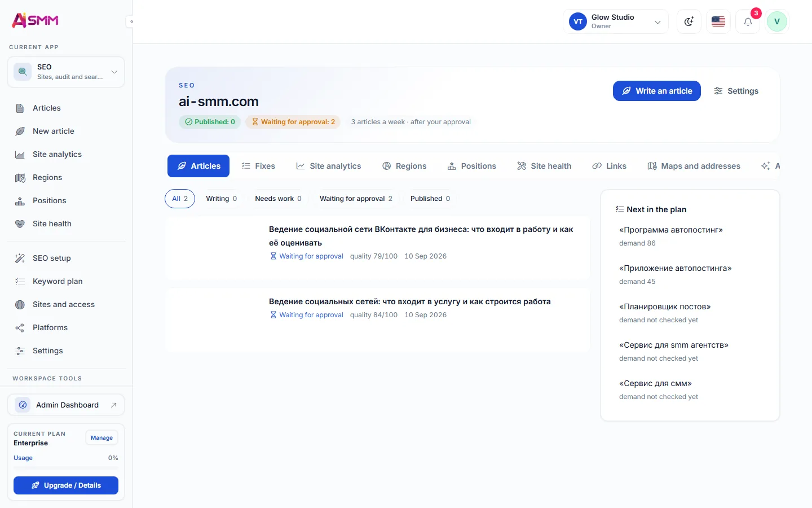Viewport: 812px width, 508px height.
Task: Open the language selector flag icon
Action: (x=718, y=21)
